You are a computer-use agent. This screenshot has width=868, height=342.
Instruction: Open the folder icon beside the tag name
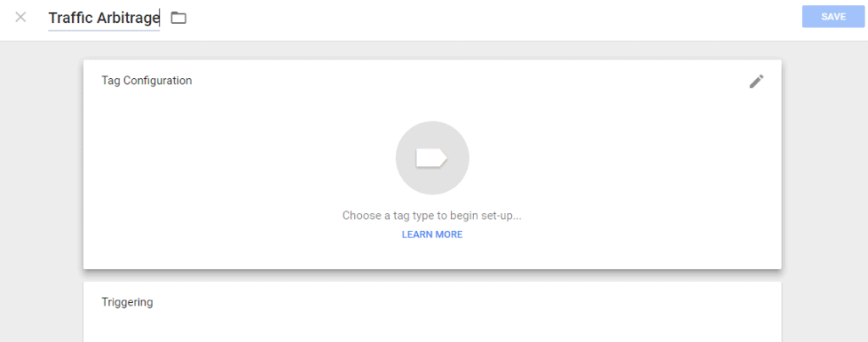pos(178,19)
